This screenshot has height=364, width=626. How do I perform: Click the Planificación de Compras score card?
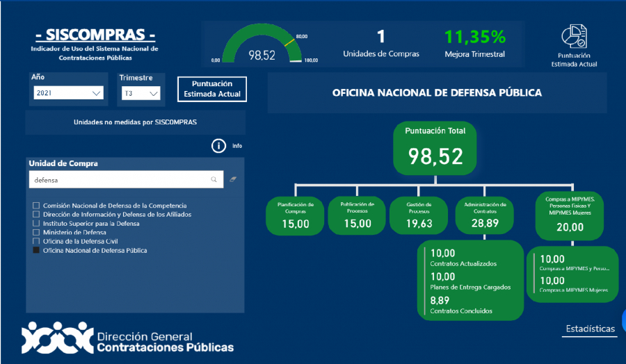(296, 215)
